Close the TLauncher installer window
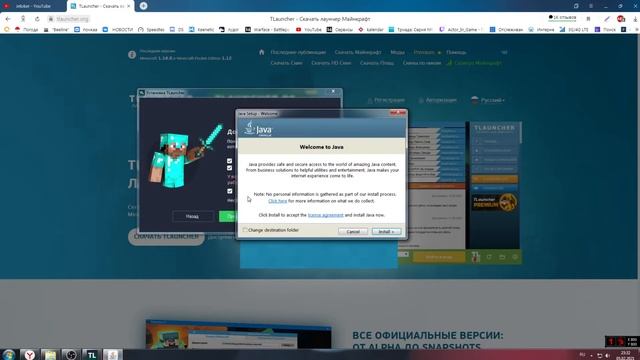Image resolution: width=640 pixels, height=360 pixels. click(x=333, y=91)
